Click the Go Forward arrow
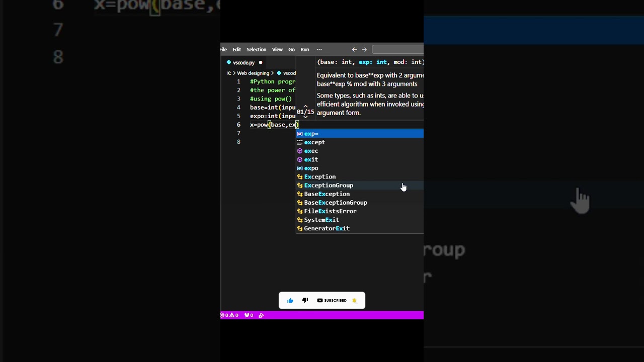Image resolution: width=644 pixels, height=362 pixels. click(364, 49)
